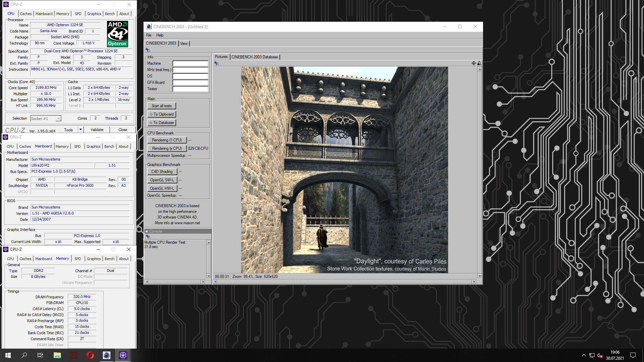Click the Console horizontal scroll right arrow
The image size is (644, 362).
203,282
